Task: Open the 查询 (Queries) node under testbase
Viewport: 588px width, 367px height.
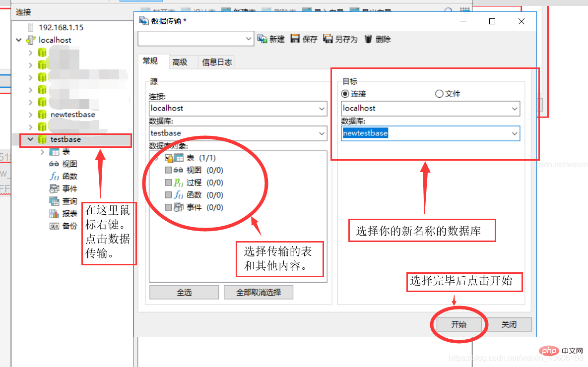Action: click(55, 201)
